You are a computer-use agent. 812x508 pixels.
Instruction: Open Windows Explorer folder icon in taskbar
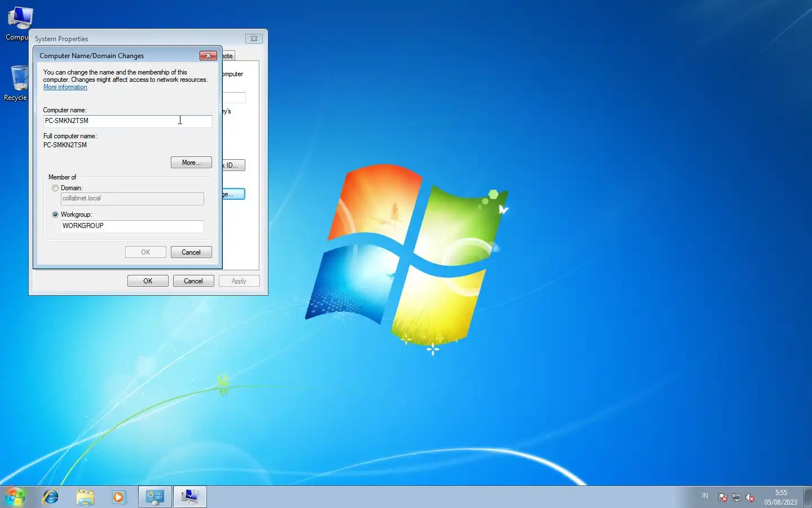tap(85, 497)
